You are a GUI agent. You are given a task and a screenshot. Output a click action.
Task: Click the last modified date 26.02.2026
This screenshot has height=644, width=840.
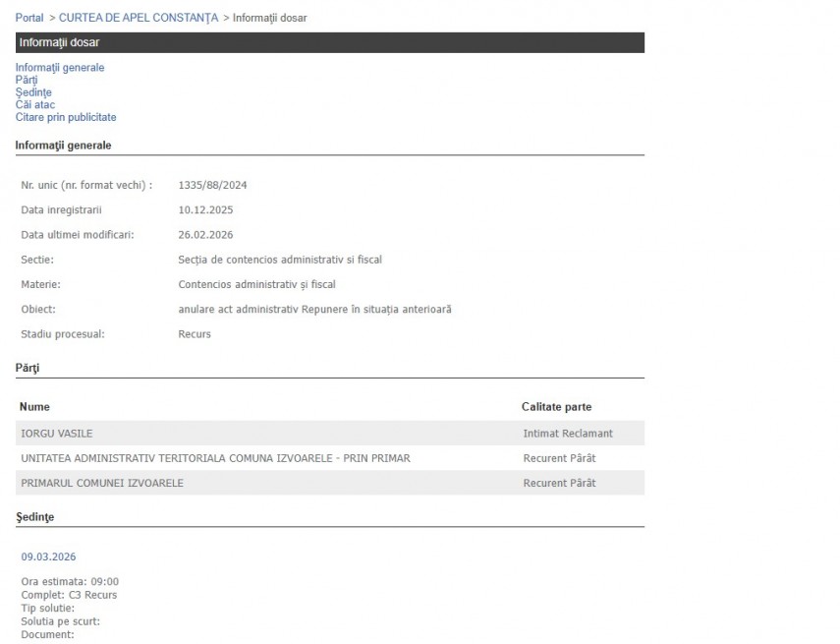coord(205,234)
